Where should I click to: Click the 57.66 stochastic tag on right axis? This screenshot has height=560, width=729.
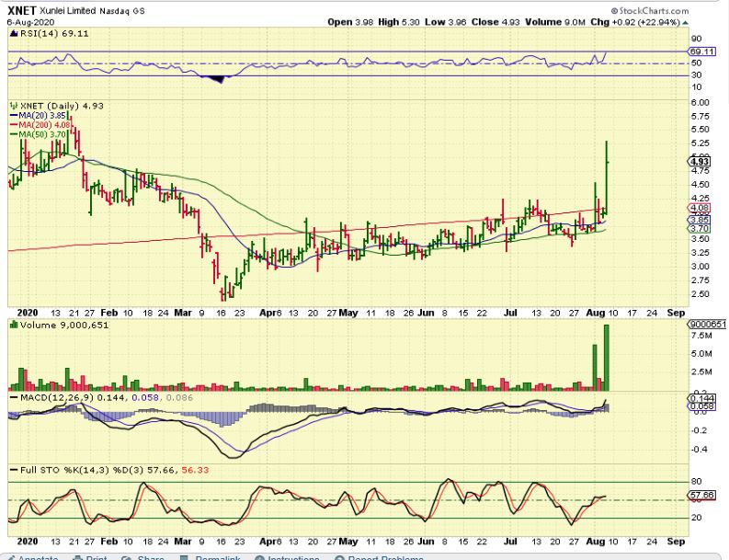[702, 495]
